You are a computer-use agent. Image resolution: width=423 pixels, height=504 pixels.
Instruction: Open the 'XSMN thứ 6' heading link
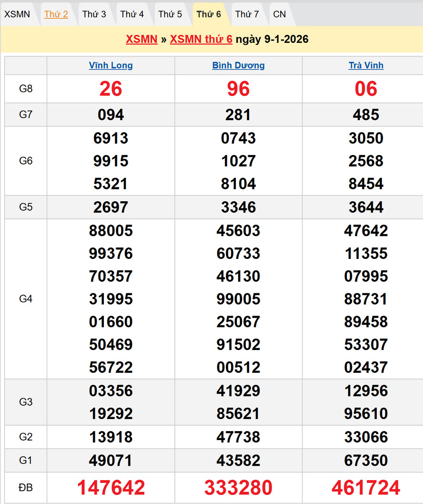(201, 39)
